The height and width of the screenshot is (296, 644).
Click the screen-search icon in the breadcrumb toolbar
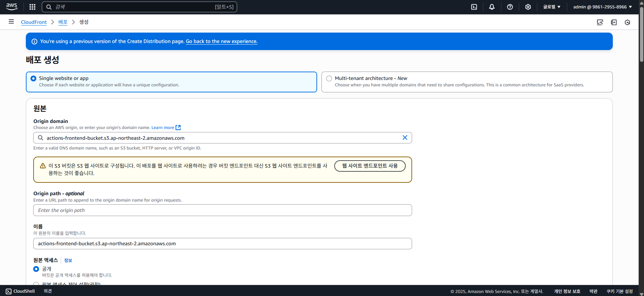[x=600, y=22]
